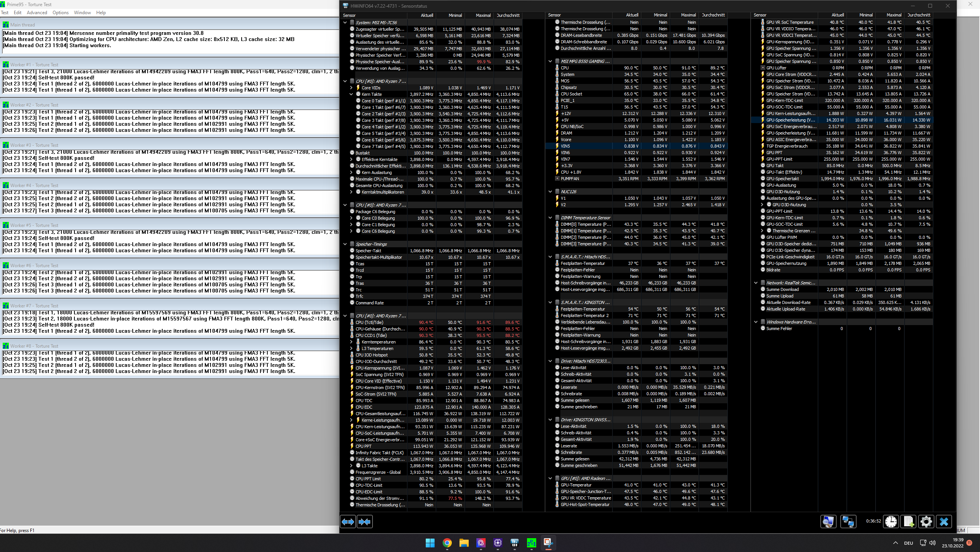Reset the elapsed time clock icon
Screen dimensions: 980x552
coord(891,521)
